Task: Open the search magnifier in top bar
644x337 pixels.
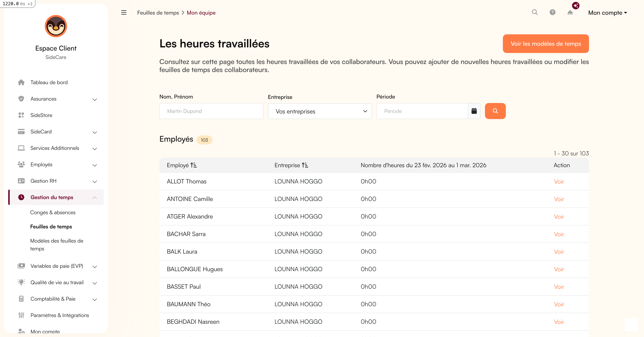Action: point(535,12)
